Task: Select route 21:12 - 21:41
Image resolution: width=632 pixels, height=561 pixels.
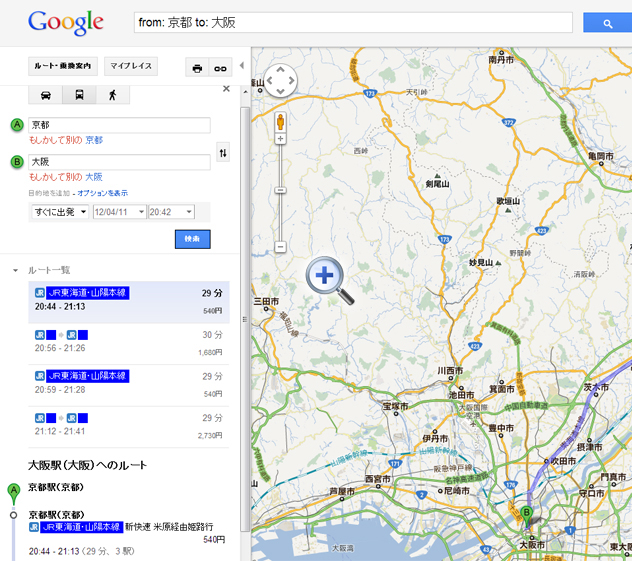Action: (129, 427)
